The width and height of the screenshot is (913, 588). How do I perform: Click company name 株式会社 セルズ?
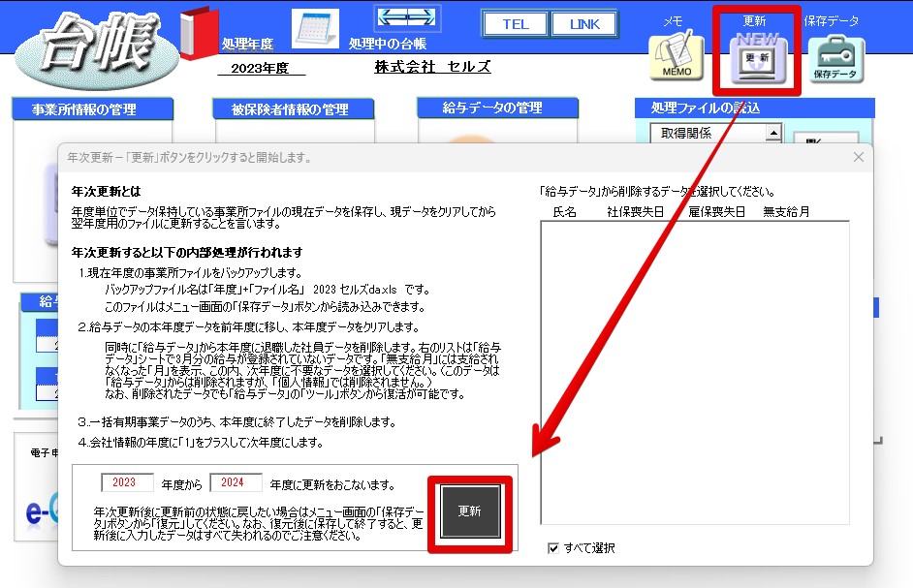tap(432, 67)
